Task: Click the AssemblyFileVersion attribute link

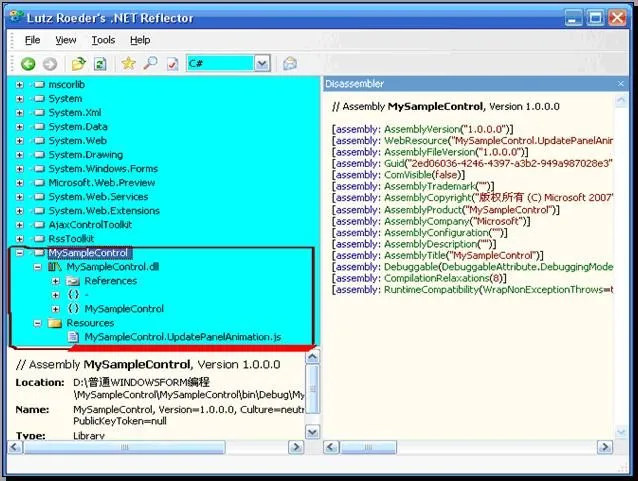Action: (430, 152)
